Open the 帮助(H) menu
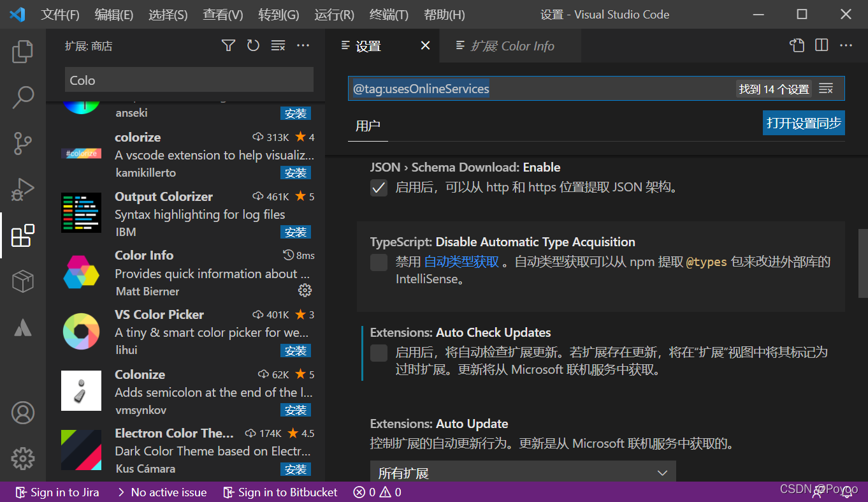Image resolution: width=868 pixels, height=502 pixels. (x=444, y=14)
